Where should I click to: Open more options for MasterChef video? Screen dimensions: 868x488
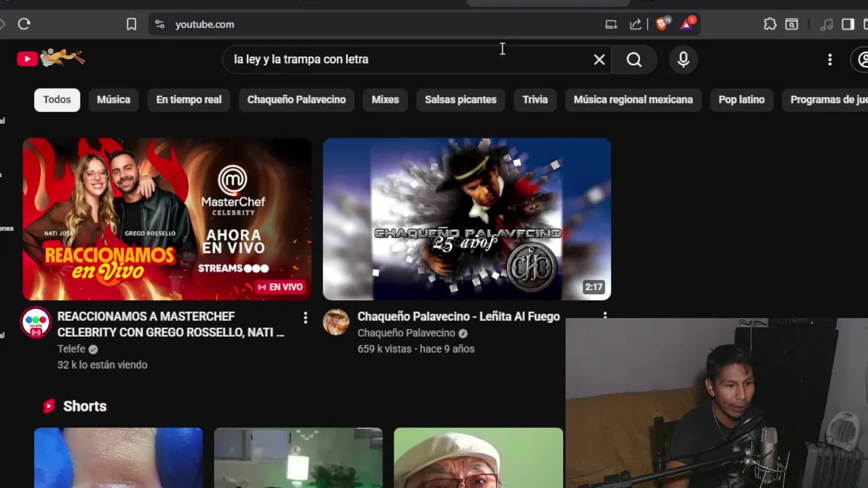(x=305, y=317)
